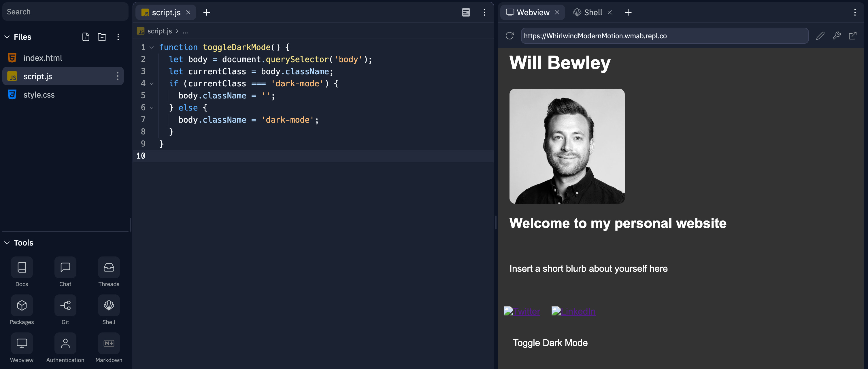Close the Webview tab
Viewport: 868px width, 369px height.
tap(557, 12)
